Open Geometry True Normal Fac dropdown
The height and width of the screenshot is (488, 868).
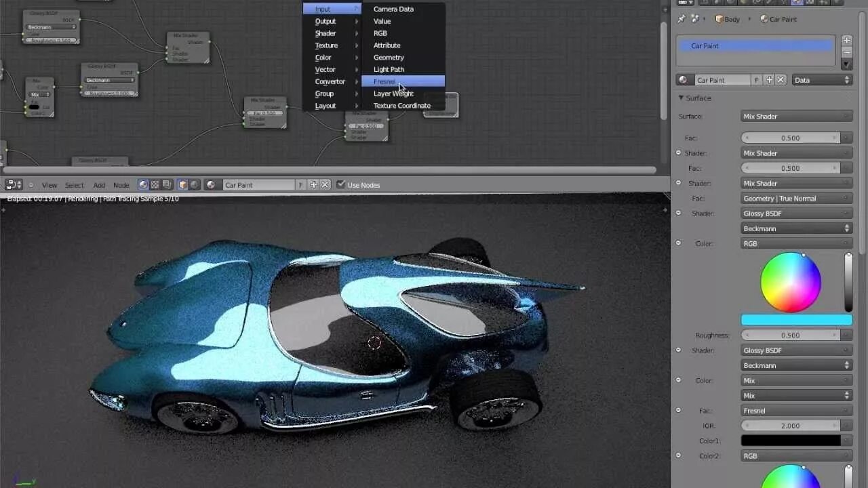point(796,199)
